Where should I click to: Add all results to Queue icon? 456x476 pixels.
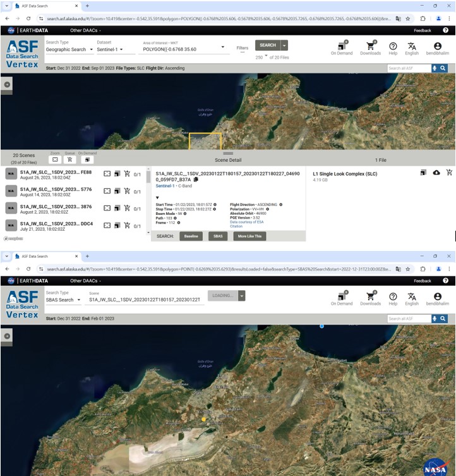pos(69,159)
